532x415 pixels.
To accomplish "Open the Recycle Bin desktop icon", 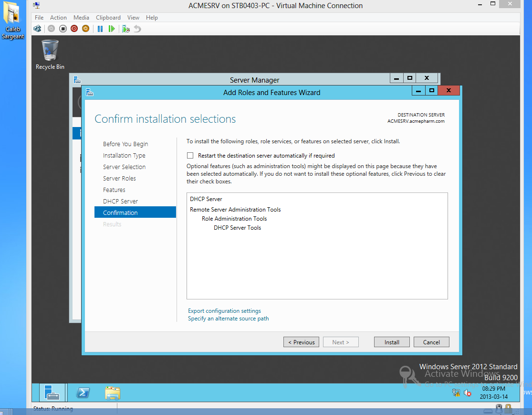I will [50, 54].
